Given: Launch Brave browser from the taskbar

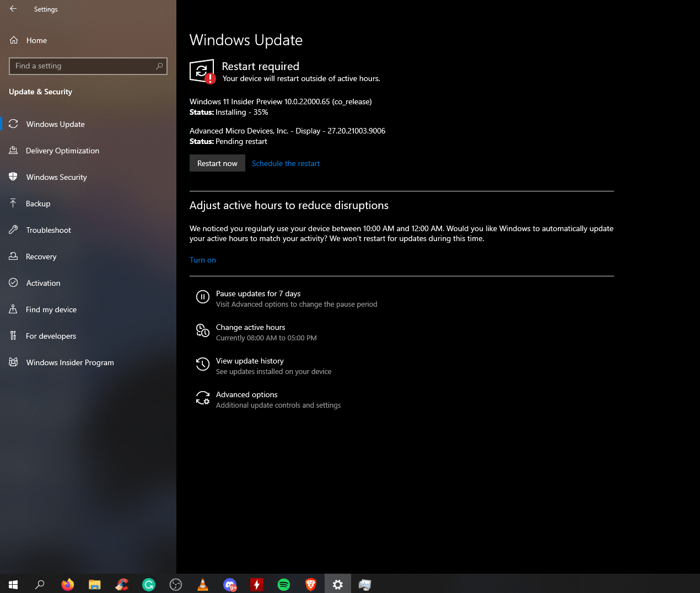Looking at the screenshot, I should click(x=310, y=584).
